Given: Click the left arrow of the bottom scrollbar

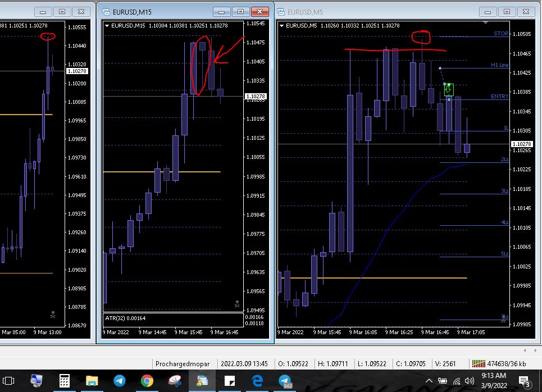Looking at the screenshot, I should [525, 350].
